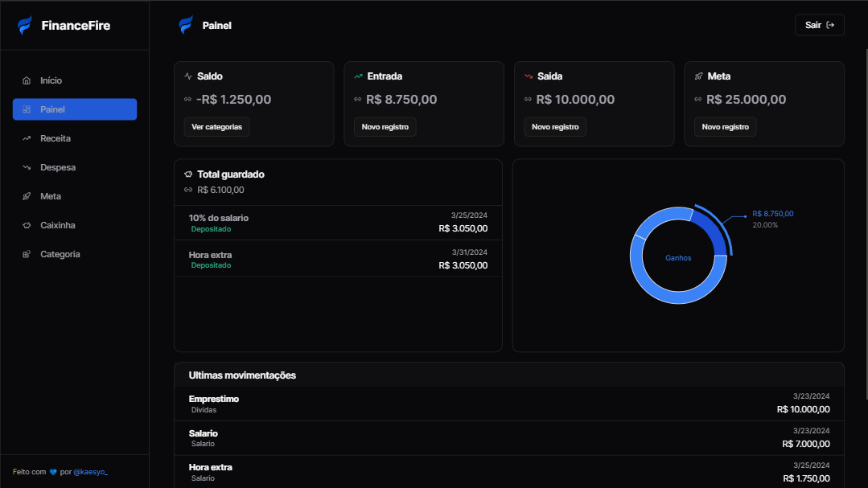
Task: Open the Painel menu item
Action: (75, 109)
